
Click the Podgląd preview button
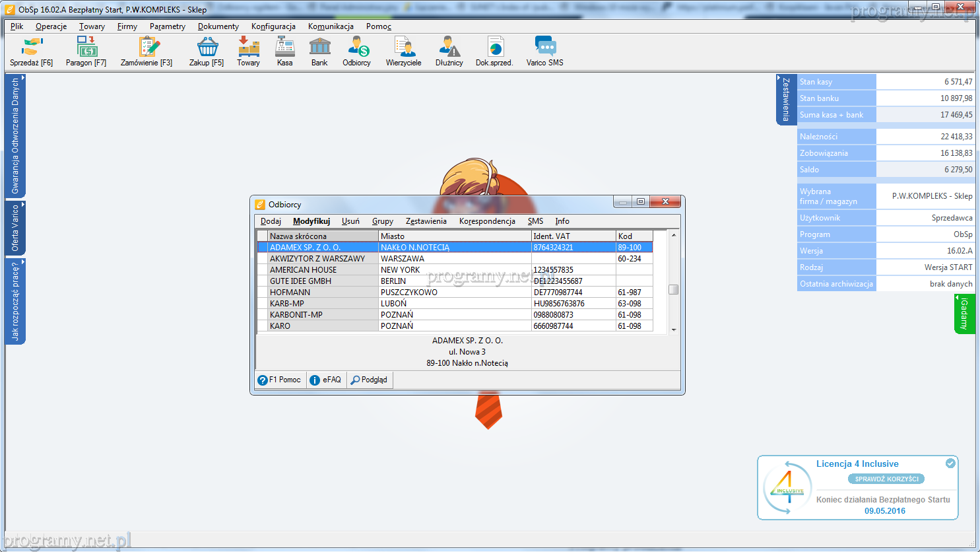click(x=370, y=380)
